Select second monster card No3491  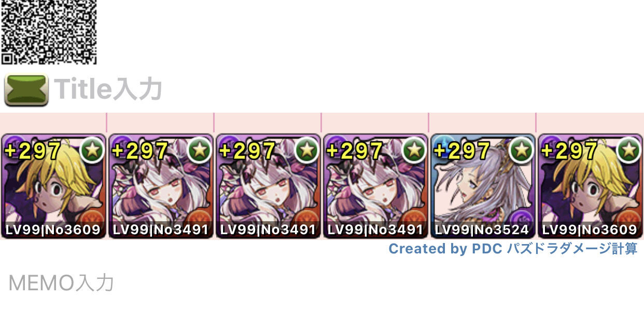tap(161, 186)
